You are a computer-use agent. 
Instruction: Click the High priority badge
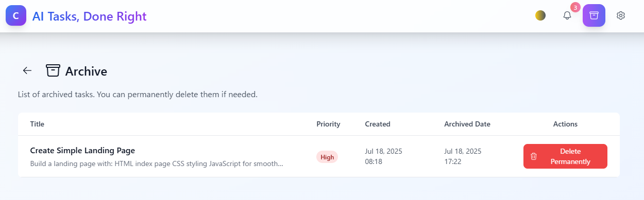[x=327, y=157]
